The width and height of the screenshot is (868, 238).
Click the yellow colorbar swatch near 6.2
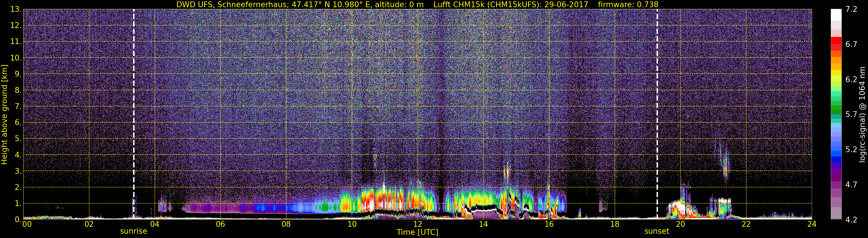[836, 72]
